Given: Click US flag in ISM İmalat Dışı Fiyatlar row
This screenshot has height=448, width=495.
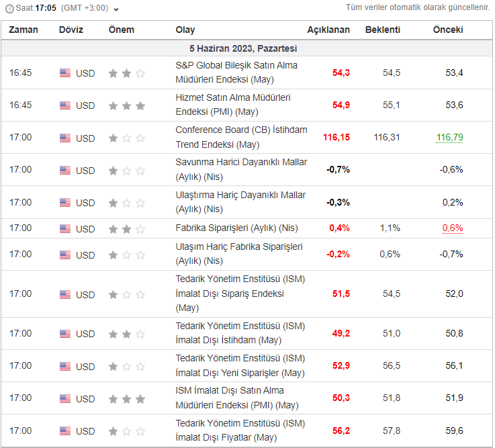Looking at the screenshot, I should click(x=65, y=431).
